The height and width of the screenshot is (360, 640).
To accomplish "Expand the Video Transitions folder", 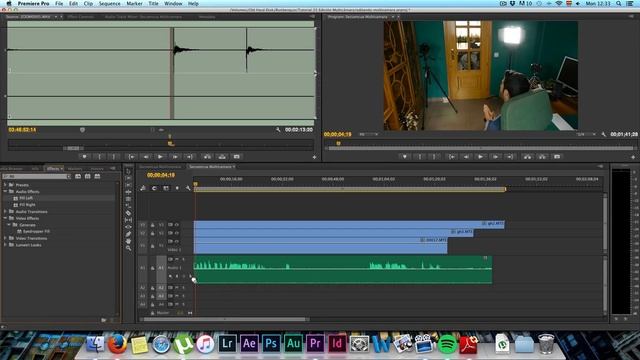I will tap(5, 238).
